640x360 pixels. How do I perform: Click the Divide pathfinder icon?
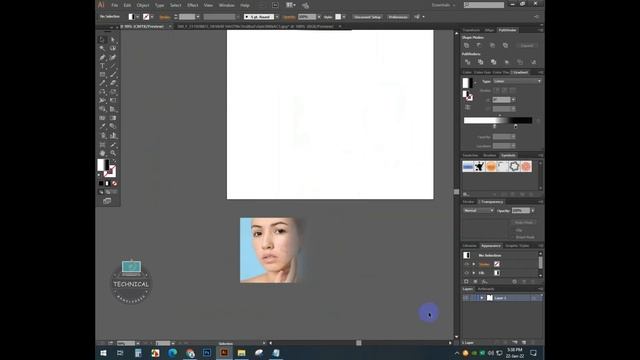pyautogui.click(x=468, y=62)
